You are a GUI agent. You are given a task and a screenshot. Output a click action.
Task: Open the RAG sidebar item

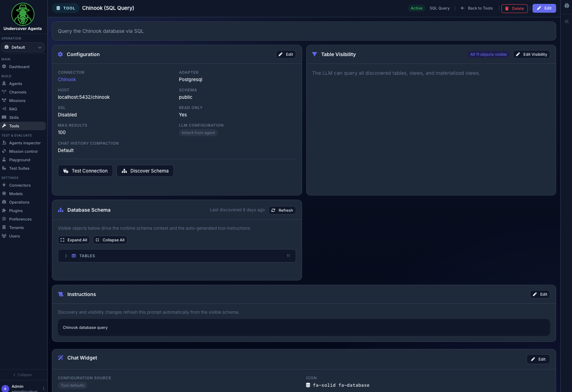point(13,109)
